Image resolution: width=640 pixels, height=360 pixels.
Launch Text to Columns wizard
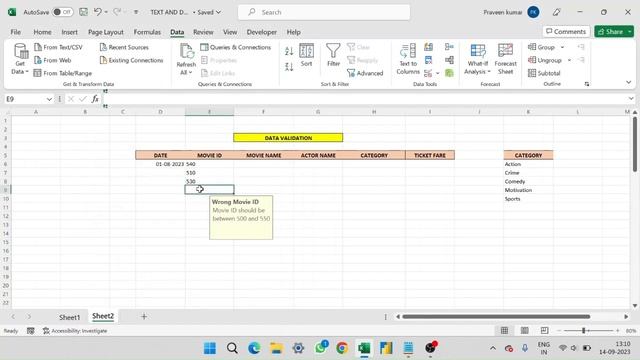(408, 59)
